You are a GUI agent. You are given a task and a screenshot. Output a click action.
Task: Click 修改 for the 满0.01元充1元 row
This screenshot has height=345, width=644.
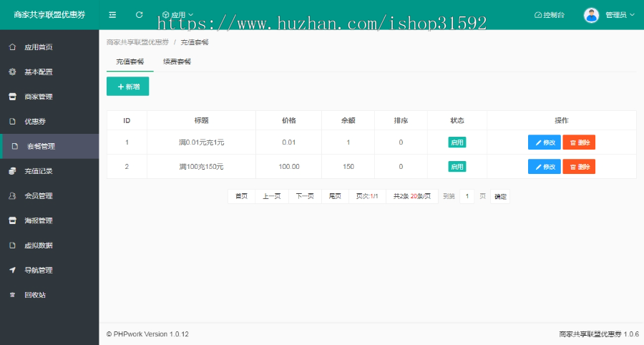[x=545, y=142]
